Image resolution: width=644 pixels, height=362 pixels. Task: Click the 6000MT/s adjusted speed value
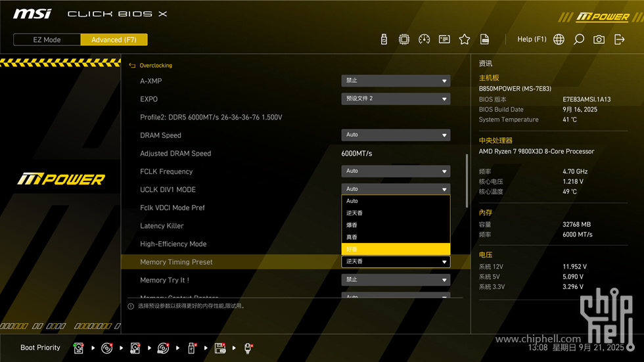[356, 154]
